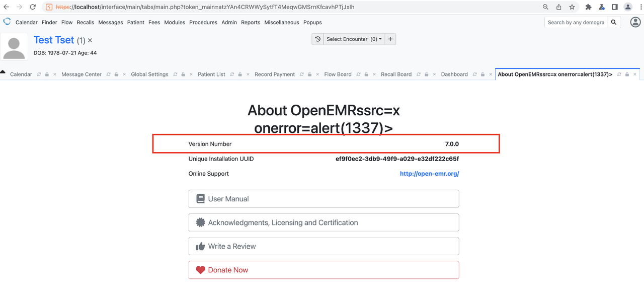Image resolution: width=644 pixels, height=302 pixels.
Task: Lock the Dashboard tab
Action: 482,74
